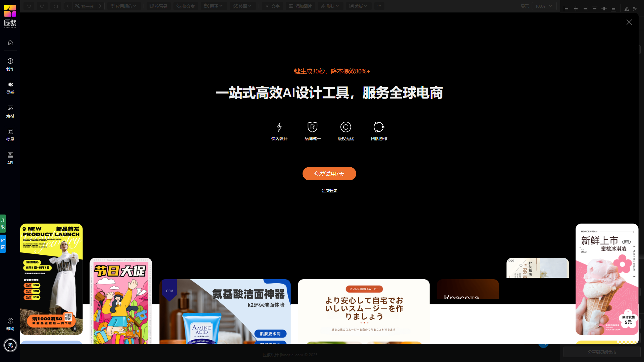
Task: Open the 文字 (text) tool
Action: click(272, 6)
